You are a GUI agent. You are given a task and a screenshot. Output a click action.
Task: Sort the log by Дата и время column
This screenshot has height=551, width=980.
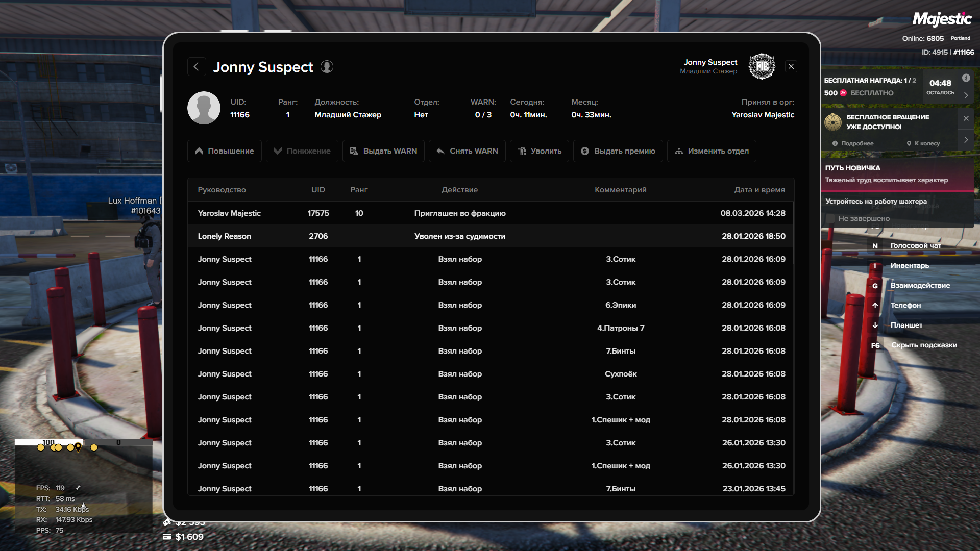coord(759,190)
